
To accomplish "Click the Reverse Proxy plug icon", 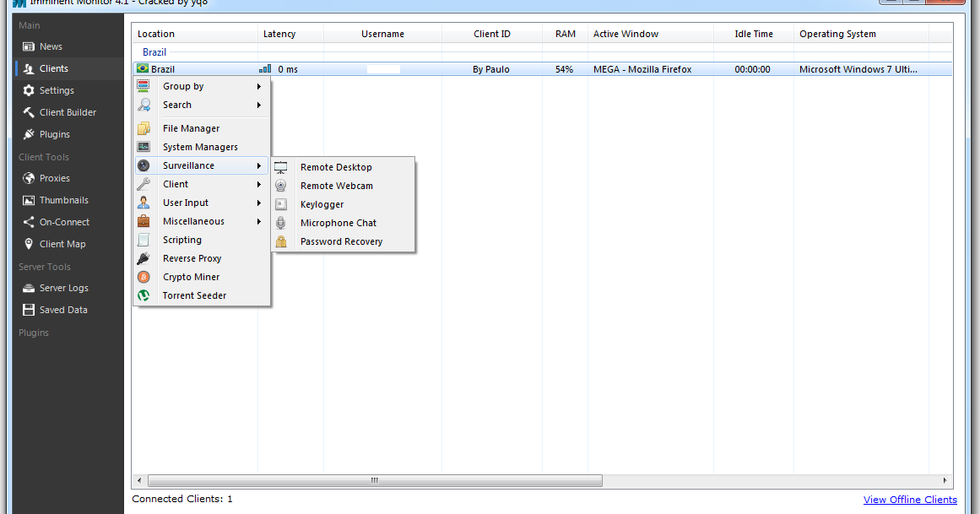I will click(143, 258).
